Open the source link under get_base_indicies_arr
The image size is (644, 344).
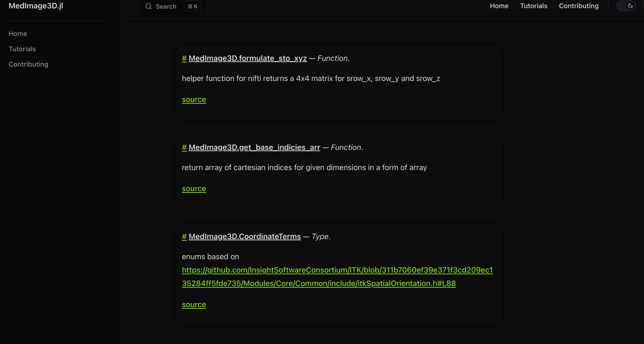pos(194,189)
